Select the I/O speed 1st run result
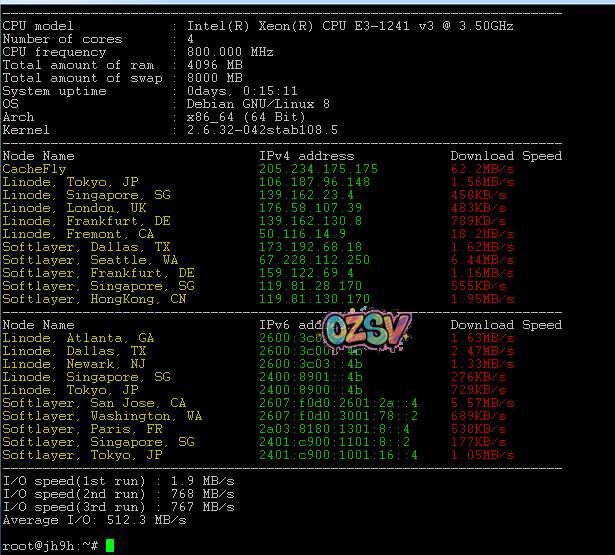The image size is (615, 555). click(118, 481)
